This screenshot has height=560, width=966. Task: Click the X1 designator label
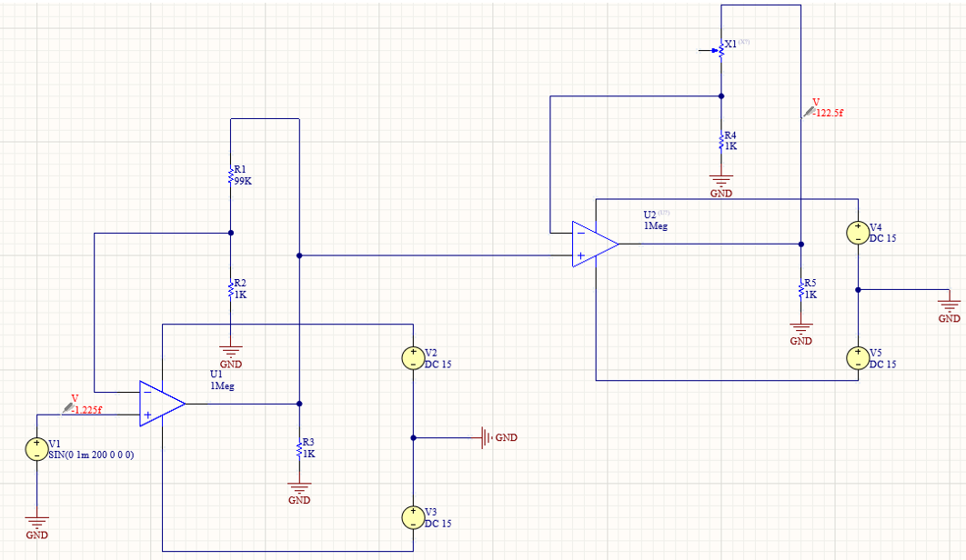[730, 44]
